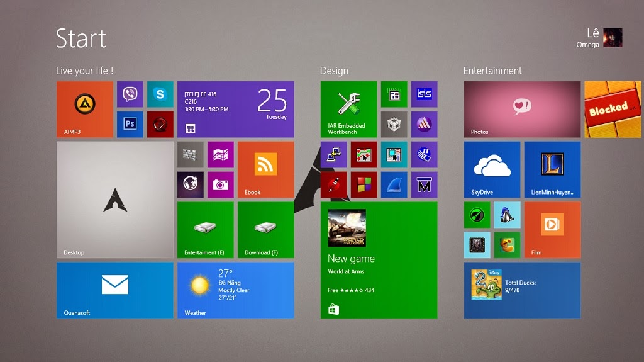The width and height of the screenshot is (644, 362).
Task: Launch the dark face Warcraft tile
Action: [x=477, y=245]
